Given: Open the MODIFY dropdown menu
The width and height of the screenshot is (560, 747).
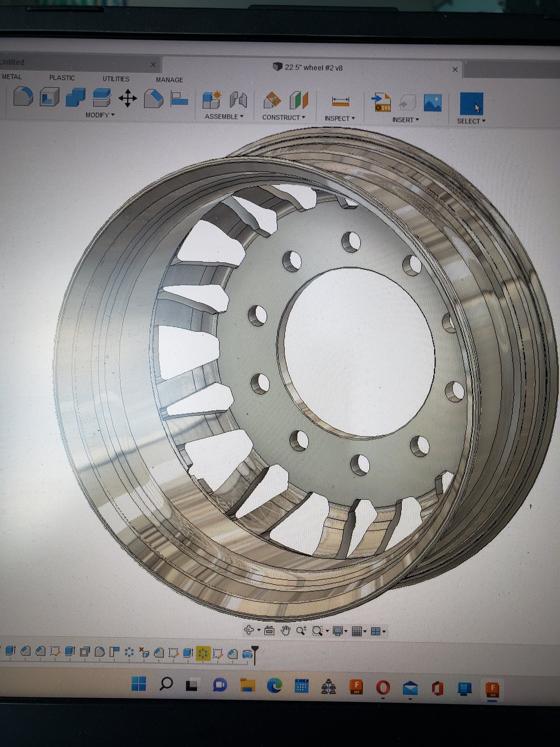Looking at the screenshot, I should point(100,115).
